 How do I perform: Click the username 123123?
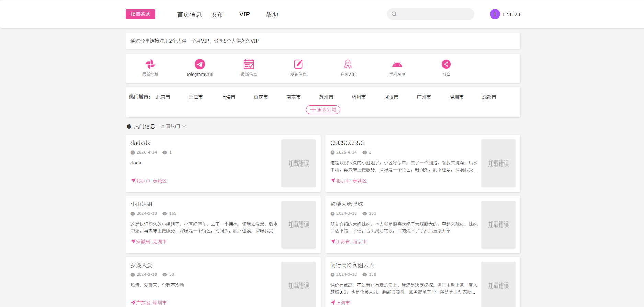tap(511, 14)
